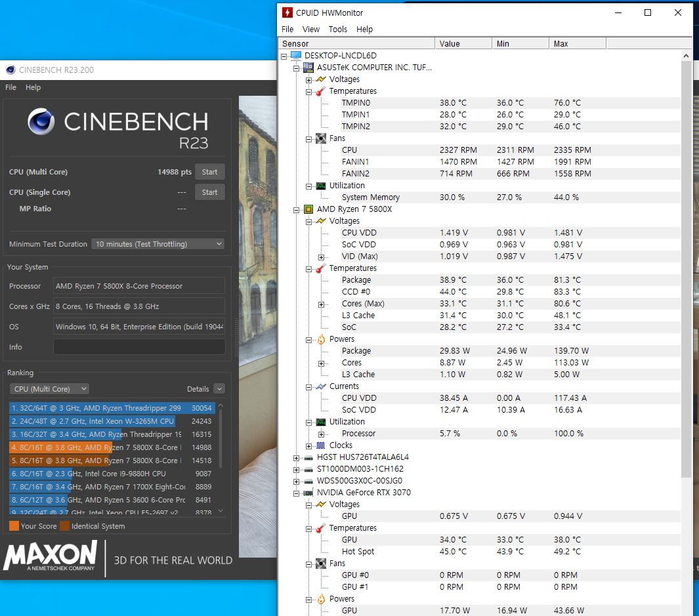Click the Sensor column header
This screenshot has height=616, width=699.
[356, 43]
